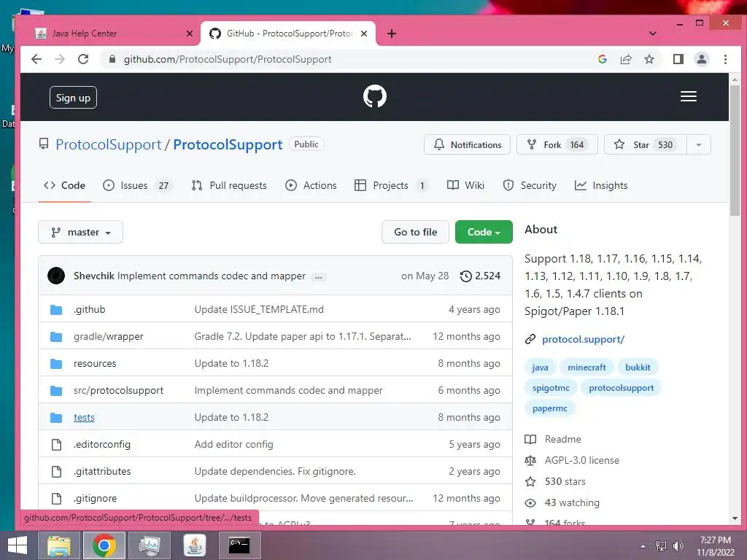Open the 'Update ISSUE_TEMPLATE.md' commit link
The height and width of the screenshot is (560, 747).
tap(259, 309)
